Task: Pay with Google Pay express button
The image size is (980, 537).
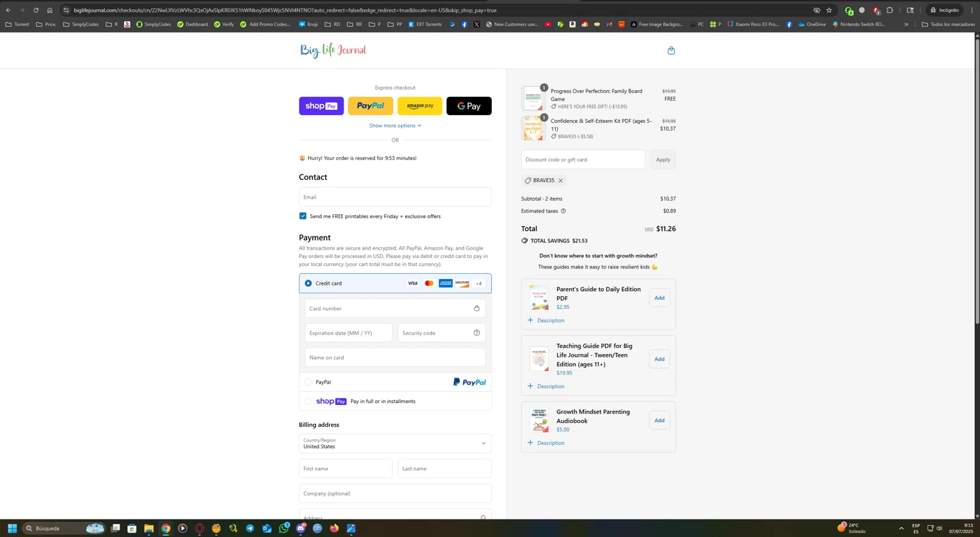Action: pos(469,106)
